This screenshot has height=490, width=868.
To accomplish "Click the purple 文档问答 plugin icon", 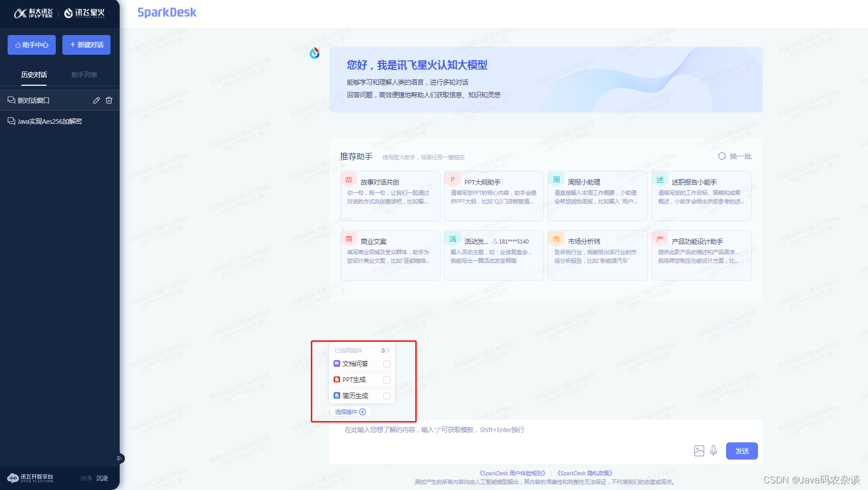I will pyautogui.click(x=337, y=364).
